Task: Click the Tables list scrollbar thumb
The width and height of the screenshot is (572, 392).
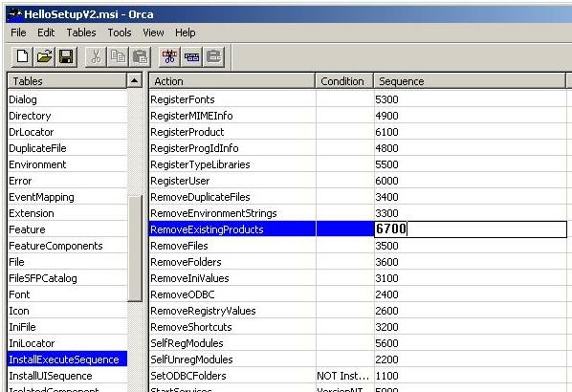Action: coord(135,249)
